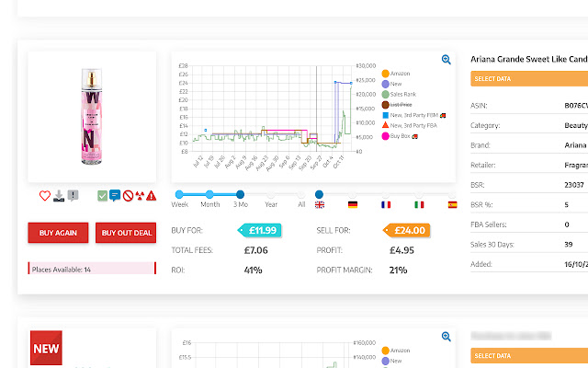
Task: Click the download icon under the product image
Action: pyautogui.click(x=59, y=196)
